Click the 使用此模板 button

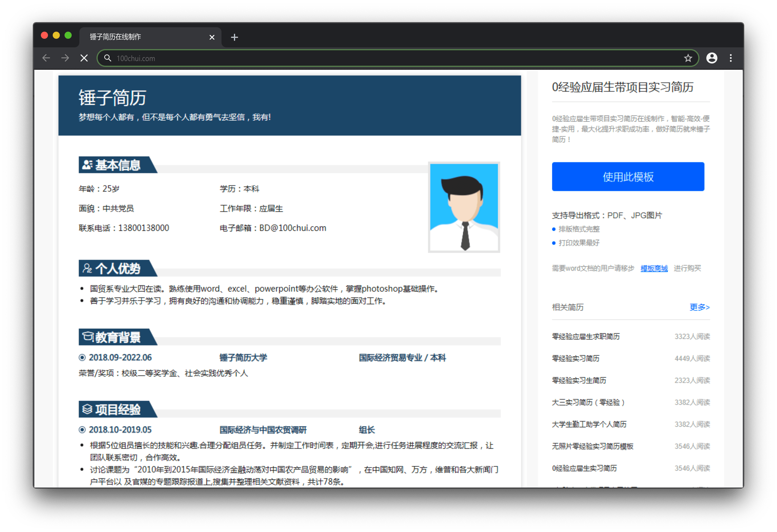(x=628, y=176)
